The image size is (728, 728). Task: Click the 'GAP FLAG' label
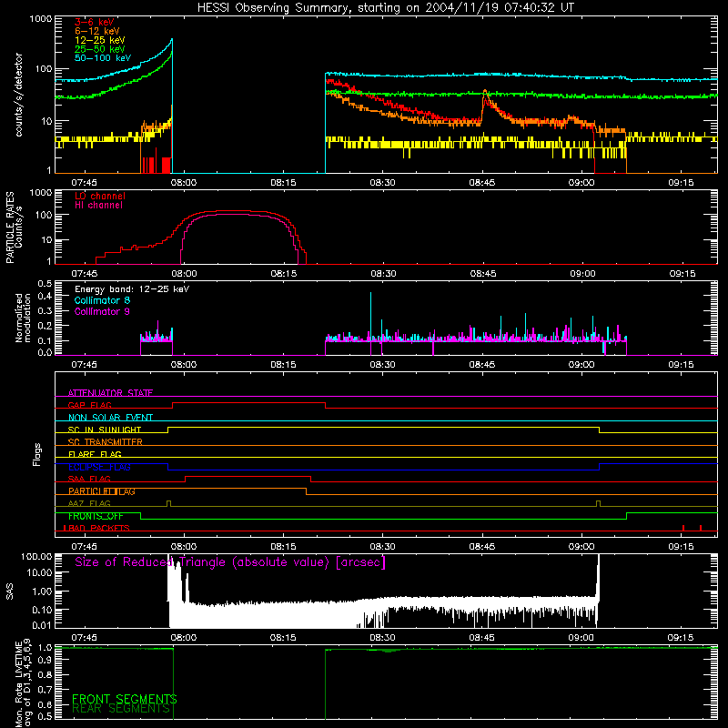89,405
